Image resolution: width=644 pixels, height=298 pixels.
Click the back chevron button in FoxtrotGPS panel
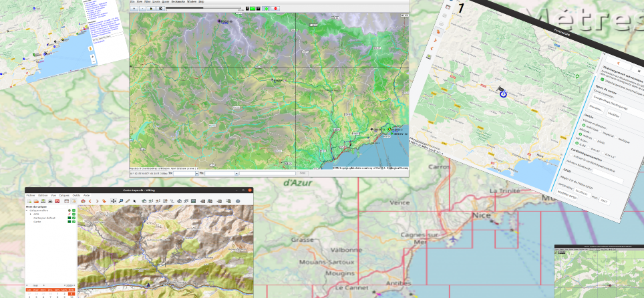619,63
